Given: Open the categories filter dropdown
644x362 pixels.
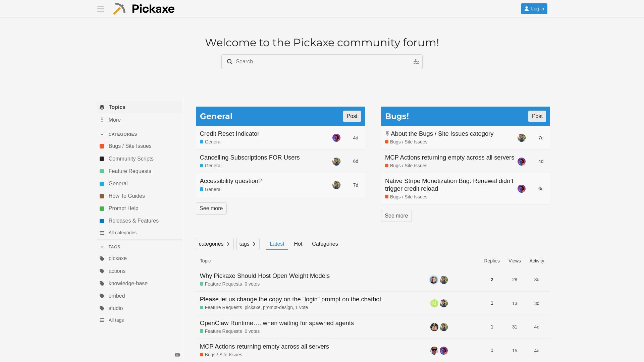Looking at the screenshot, I should pos(215,244).
